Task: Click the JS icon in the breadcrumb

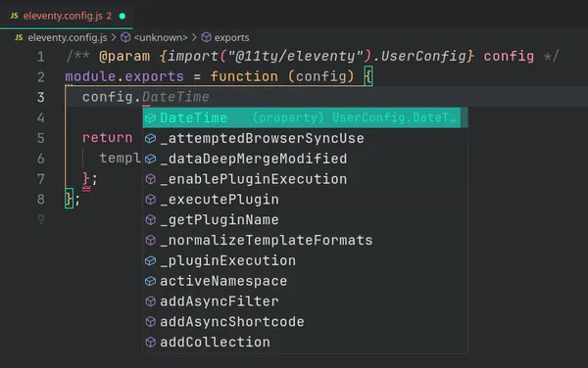Action: pos(19,37)
